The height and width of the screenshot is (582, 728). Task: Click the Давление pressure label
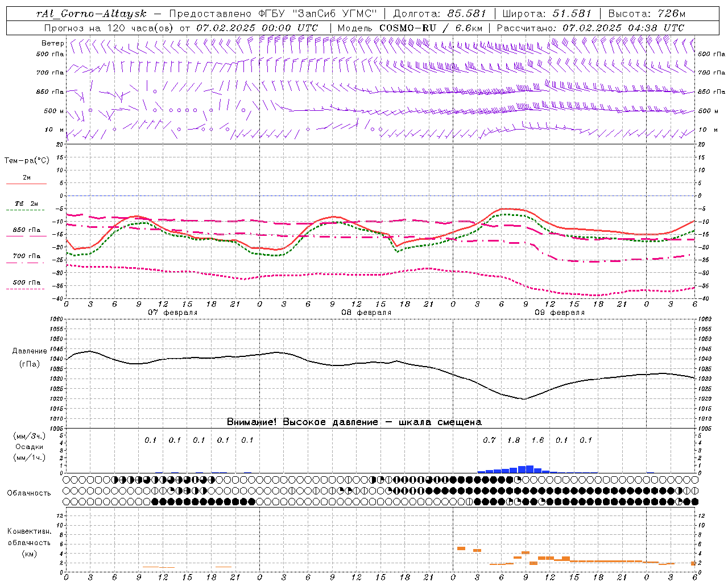[x=30, y=351]
